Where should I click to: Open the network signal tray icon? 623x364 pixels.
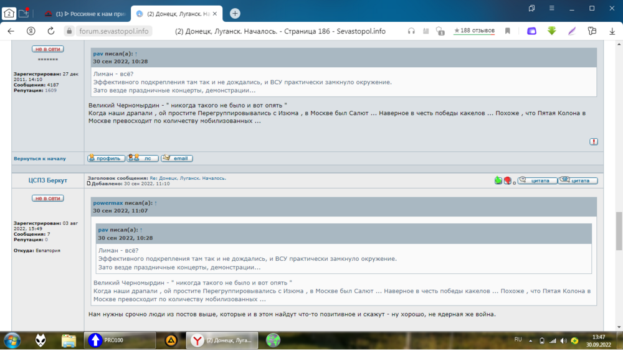pyautogui.click(x=553, y=340)
